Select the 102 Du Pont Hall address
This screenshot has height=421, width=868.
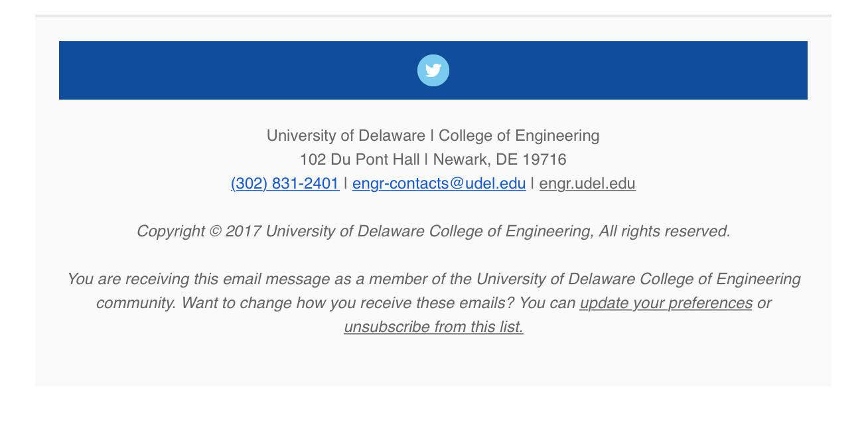(360, 159)
